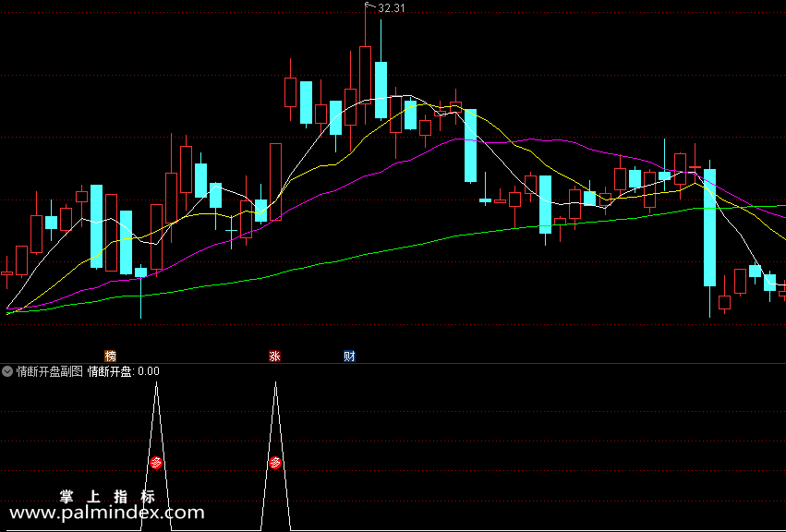786x532 pixels.
Task: Click the blue 财 event marker icon
Action: (x=349, y=357)
